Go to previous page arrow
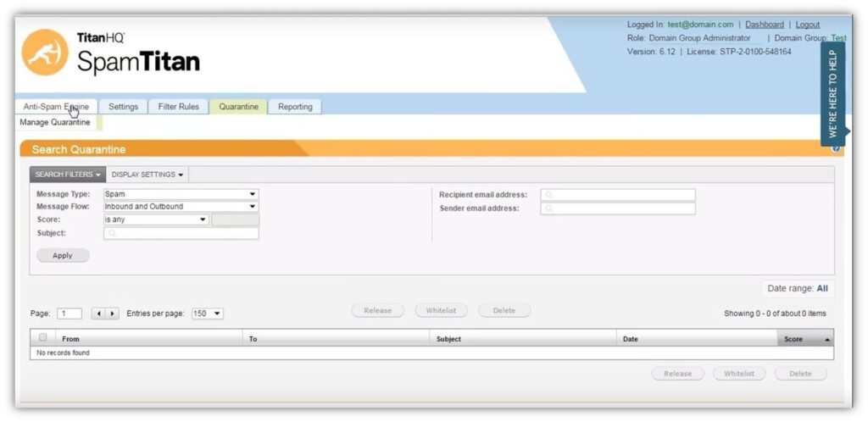Viewport: 868px width, 422px height. (x=98, y=314)
